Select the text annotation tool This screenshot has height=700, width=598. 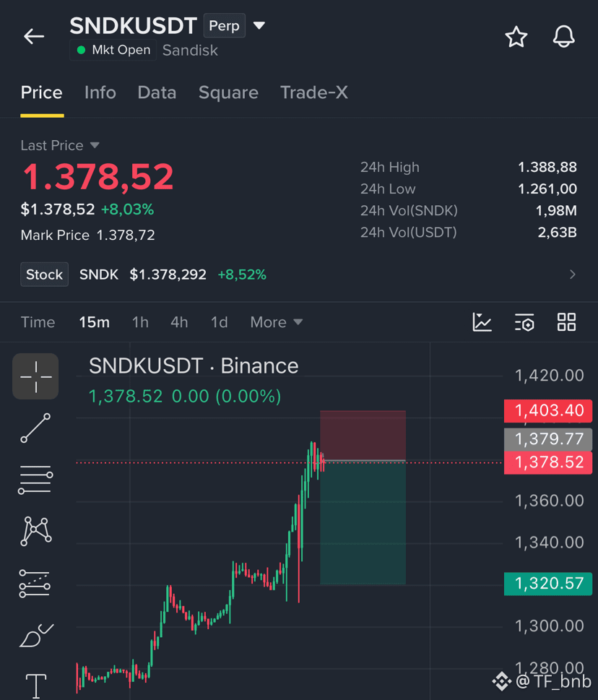pyautogui.click(x=35, y=686)
